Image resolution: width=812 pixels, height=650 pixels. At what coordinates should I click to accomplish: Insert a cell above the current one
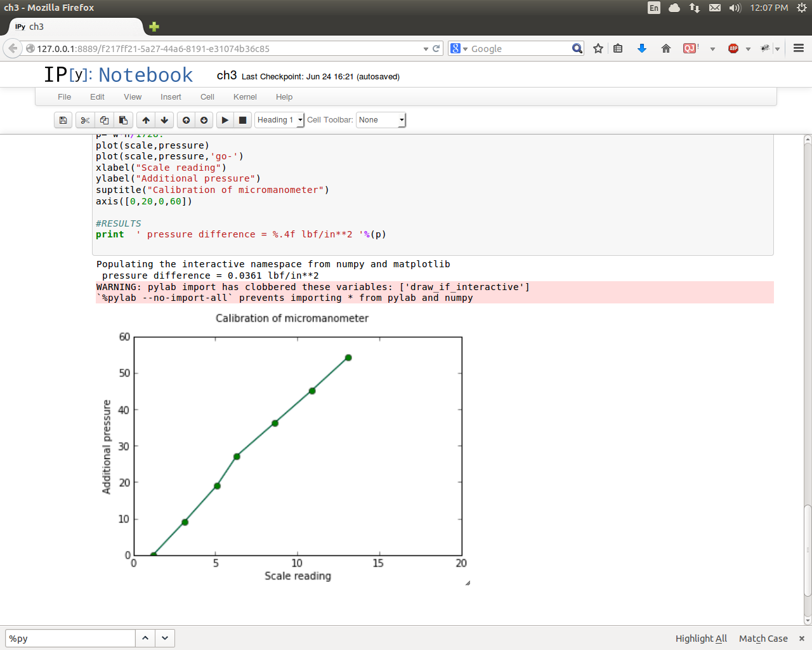point(186,120)
